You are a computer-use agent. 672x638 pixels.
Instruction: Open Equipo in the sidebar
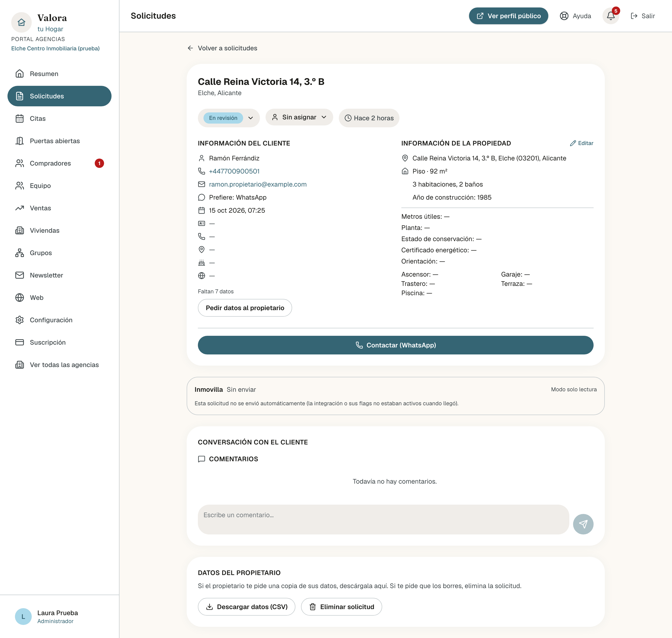pyautogui.click(x=59, y=186)
